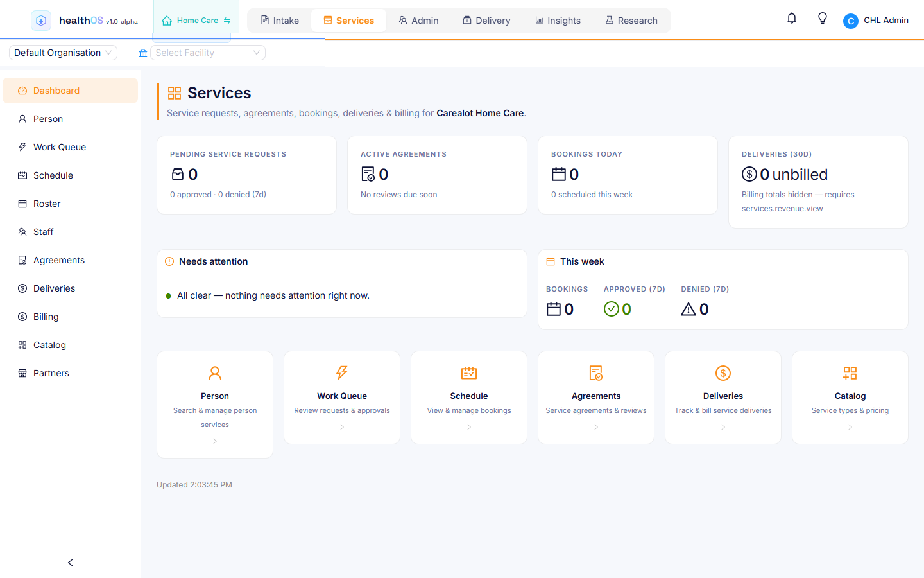Click the Schedule card calendar icon
Viewport: 924px width, 578px height.
[x=469, y=373]
